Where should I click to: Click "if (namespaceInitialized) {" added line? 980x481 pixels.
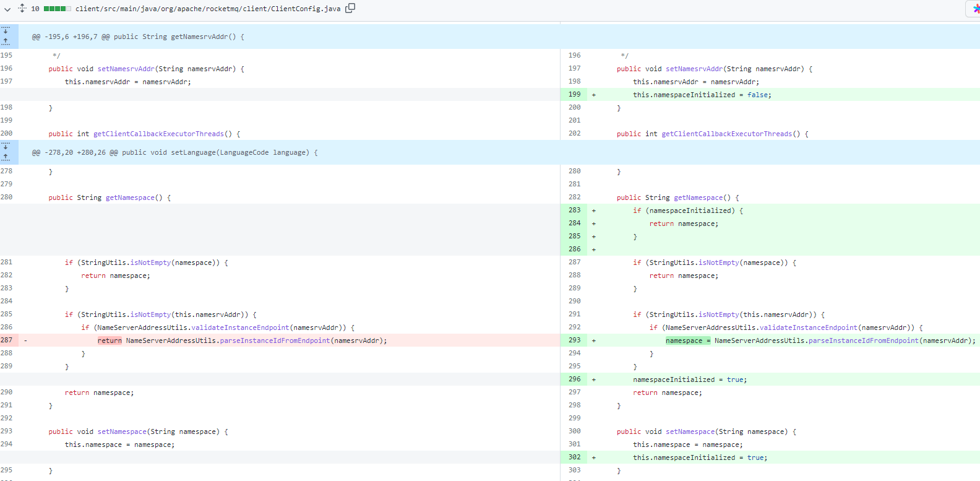[x=688, y=211]
